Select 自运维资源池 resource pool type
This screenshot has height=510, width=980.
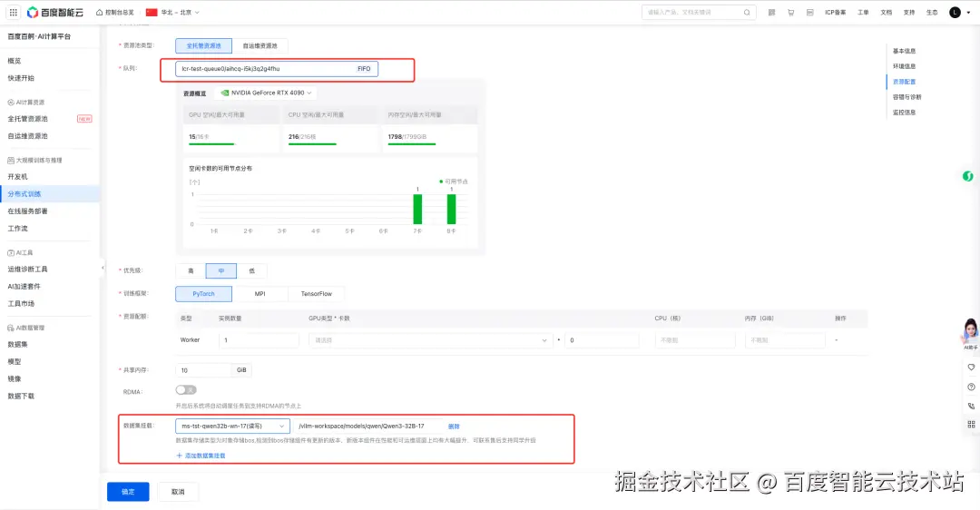(260, 45)
